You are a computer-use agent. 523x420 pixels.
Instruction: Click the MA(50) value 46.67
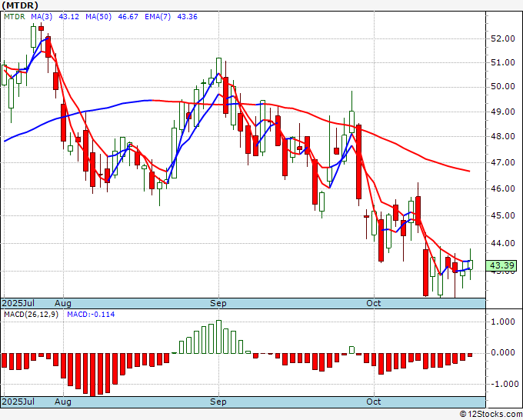click(128, 17)
